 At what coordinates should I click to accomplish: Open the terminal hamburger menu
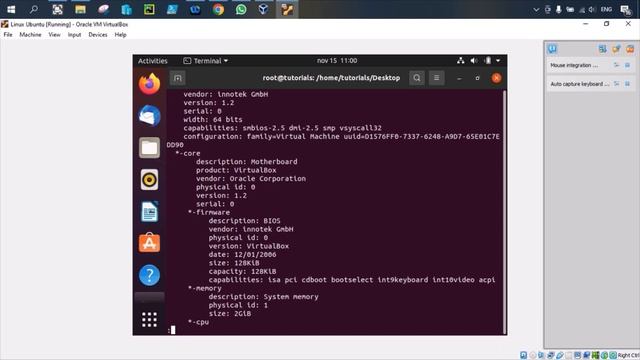point(436,78)
